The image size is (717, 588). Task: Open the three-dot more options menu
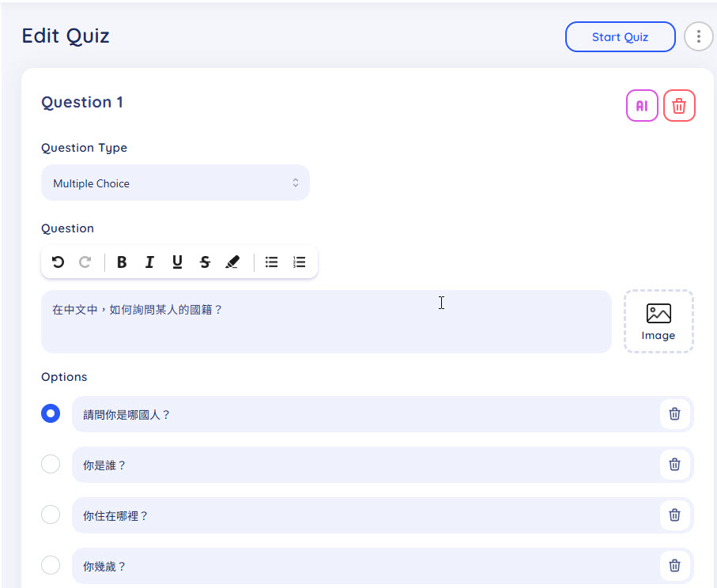(698, 36)
